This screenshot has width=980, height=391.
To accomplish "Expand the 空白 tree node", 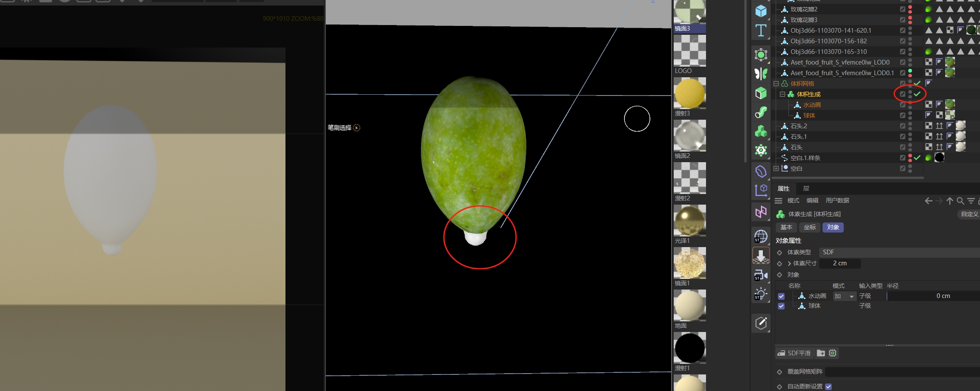I will tap(776, 169).
